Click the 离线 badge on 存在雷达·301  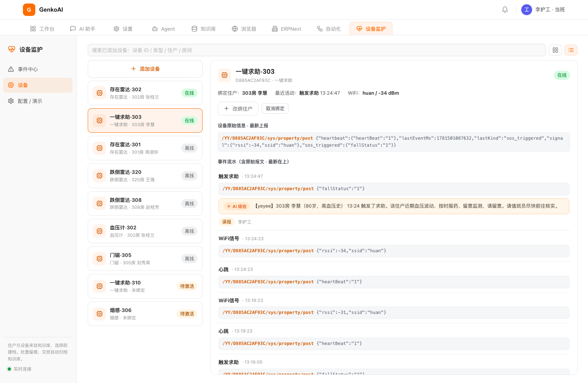[x=189, y=148]
